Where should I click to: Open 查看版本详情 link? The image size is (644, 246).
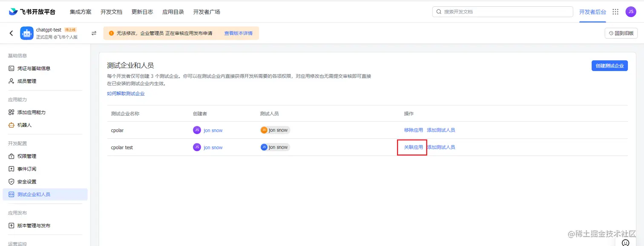[x=239, y=33]
